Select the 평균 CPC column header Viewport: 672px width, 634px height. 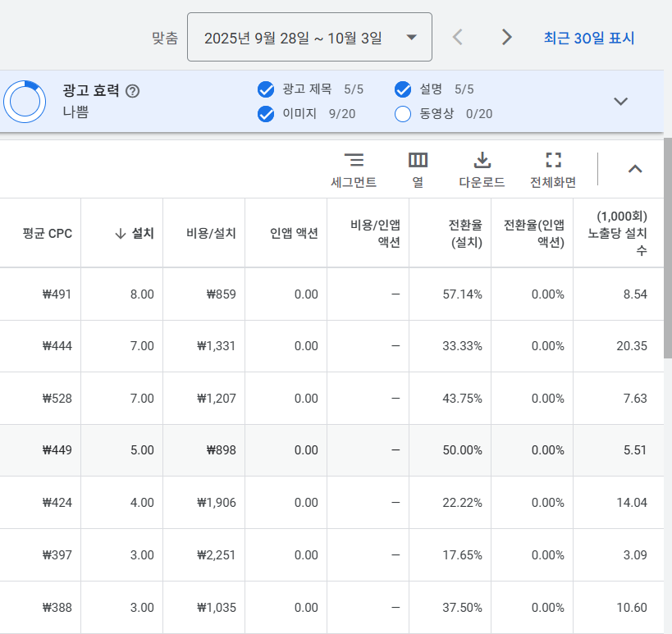coord(39,232)
